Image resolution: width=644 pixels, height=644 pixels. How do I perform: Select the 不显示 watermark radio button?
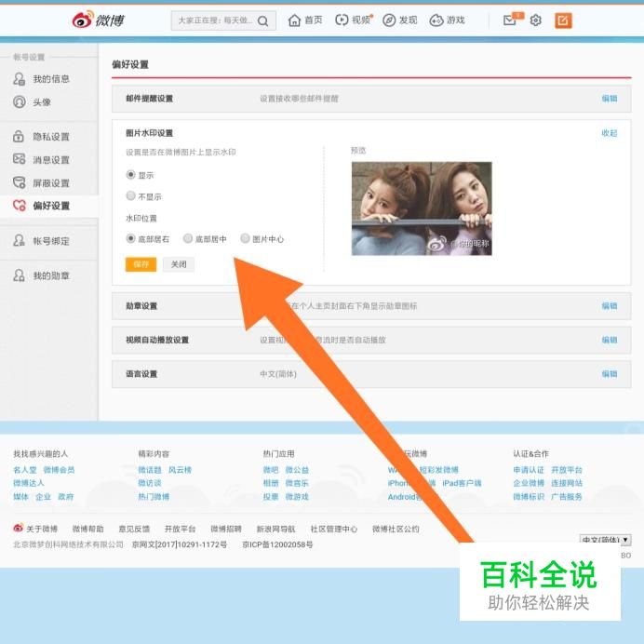[x=130, y=196]
